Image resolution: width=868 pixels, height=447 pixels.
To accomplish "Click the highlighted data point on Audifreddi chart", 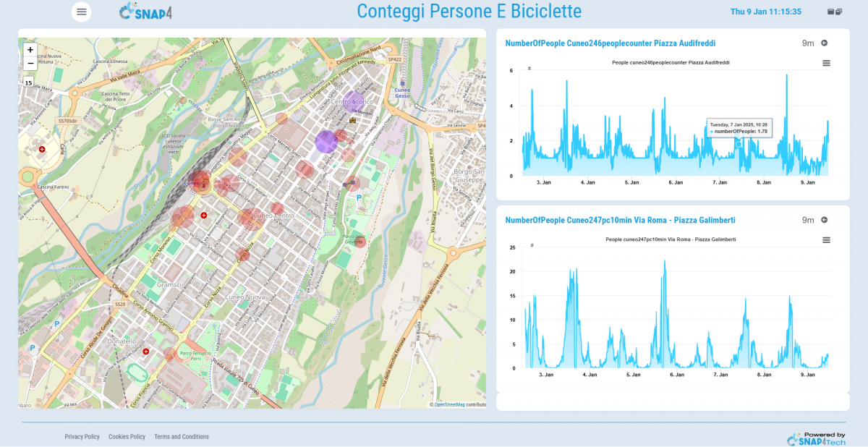I will (x=739, y=144).
